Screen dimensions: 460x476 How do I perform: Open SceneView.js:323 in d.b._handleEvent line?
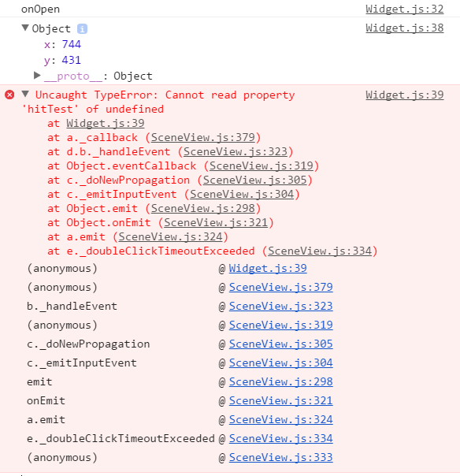236,152
